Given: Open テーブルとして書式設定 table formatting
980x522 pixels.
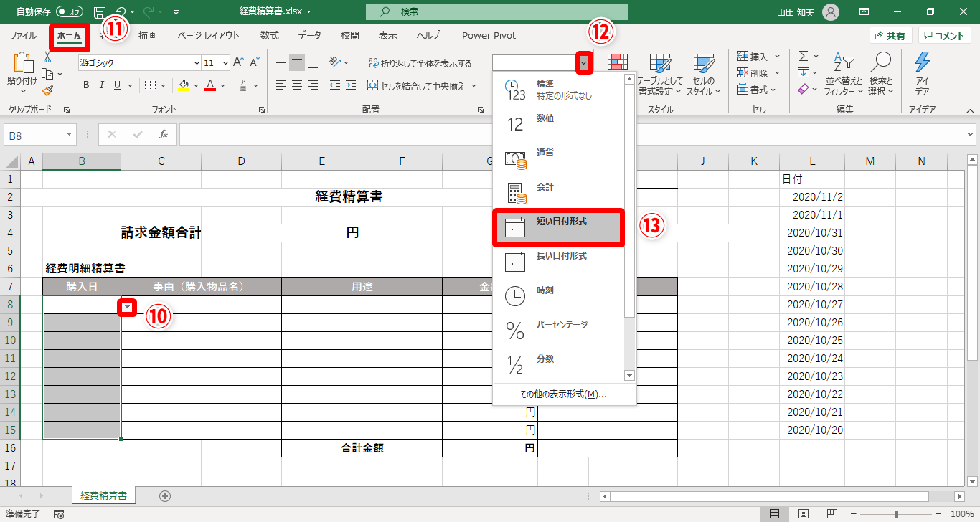Looking at the screenshot, I should [x=660, y=75].
